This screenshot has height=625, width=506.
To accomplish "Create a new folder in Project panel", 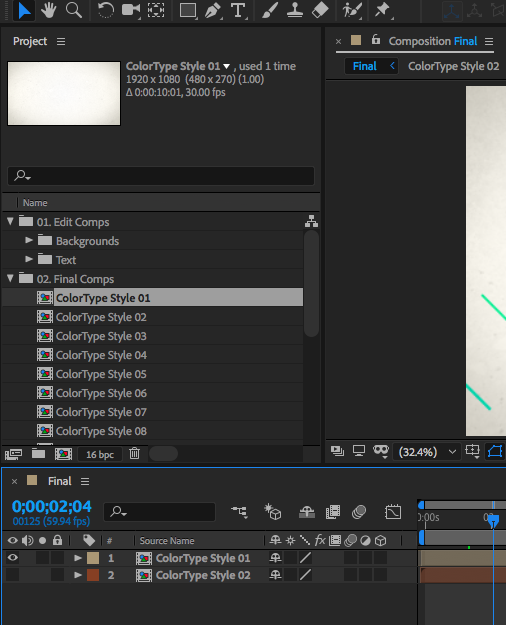I will pyautogui.click(x=38, y=454).
